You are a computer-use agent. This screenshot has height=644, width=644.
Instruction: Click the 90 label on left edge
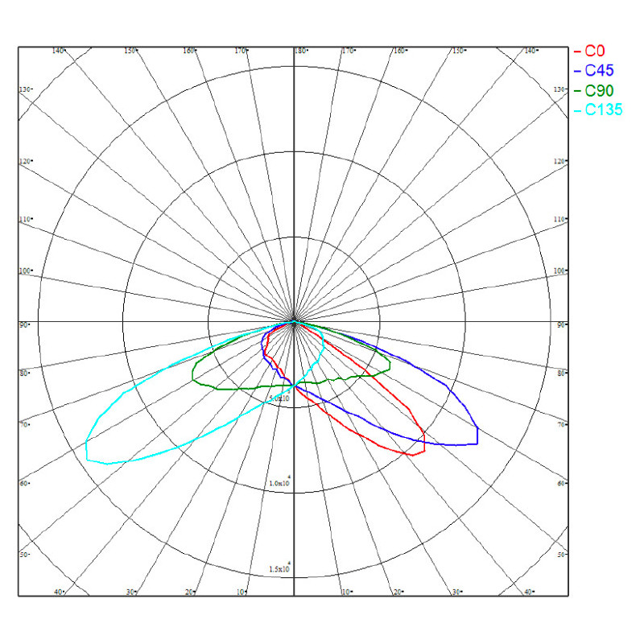pyautogui.click(x=24, y=325)
